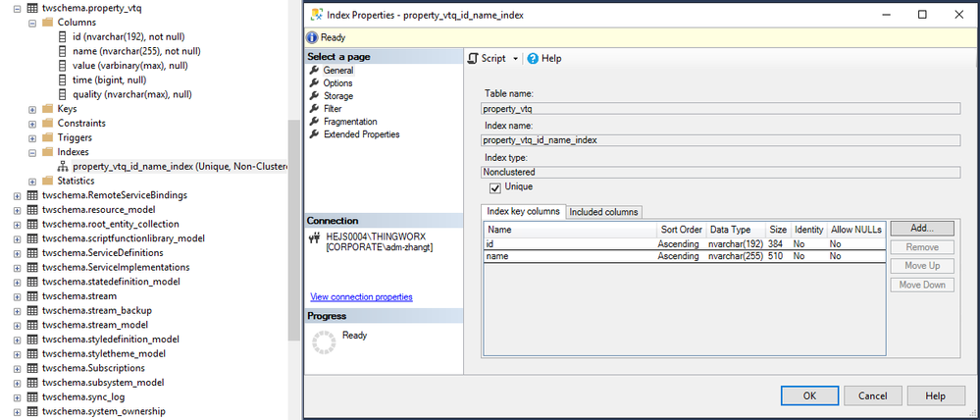Open the Script dropdown arrow

pos(516,59)
